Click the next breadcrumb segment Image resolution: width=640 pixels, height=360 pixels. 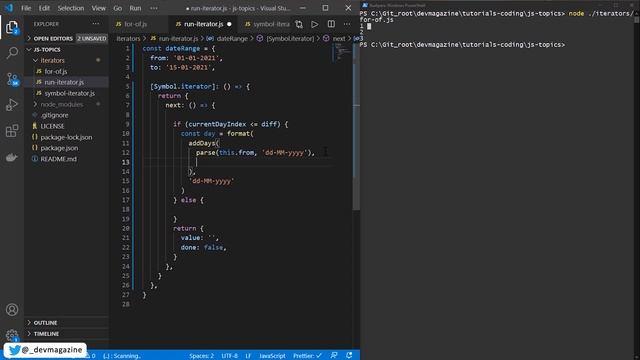click(338, 38)
